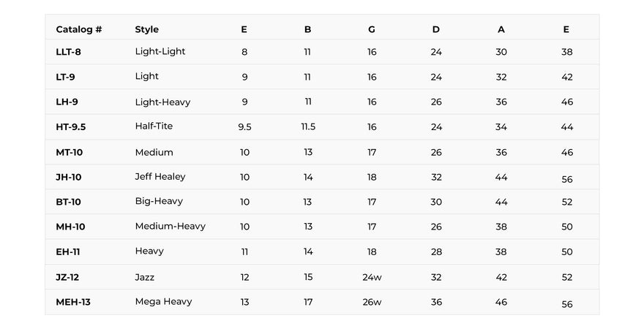Click the EH-11 catalog entry
Screen dimensions: 644x329
(x=68, y=252)
